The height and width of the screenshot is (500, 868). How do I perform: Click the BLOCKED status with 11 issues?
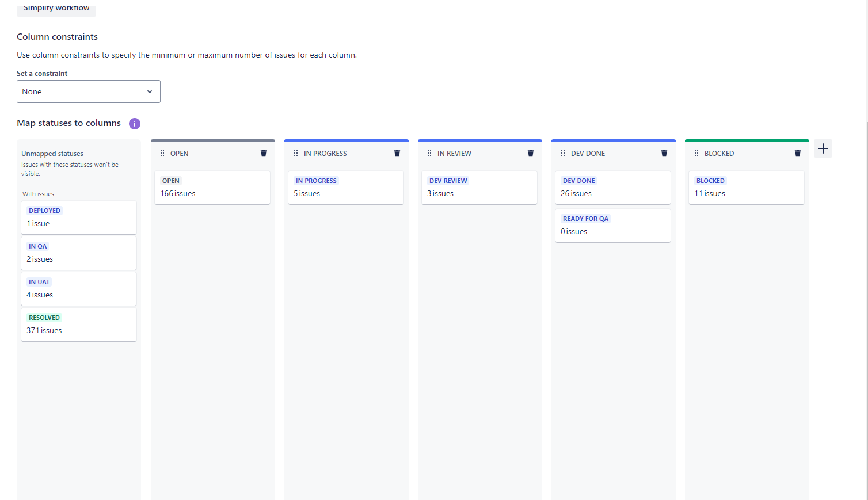click(746, 187)
